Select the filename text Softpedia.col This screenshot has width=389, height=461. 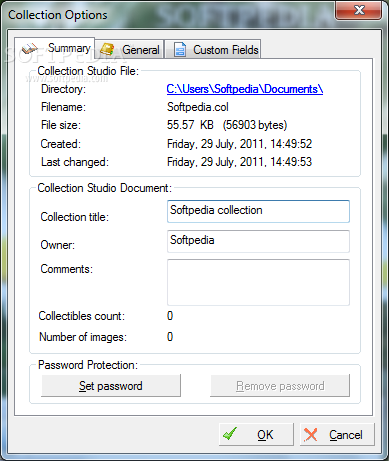point(198,107)
